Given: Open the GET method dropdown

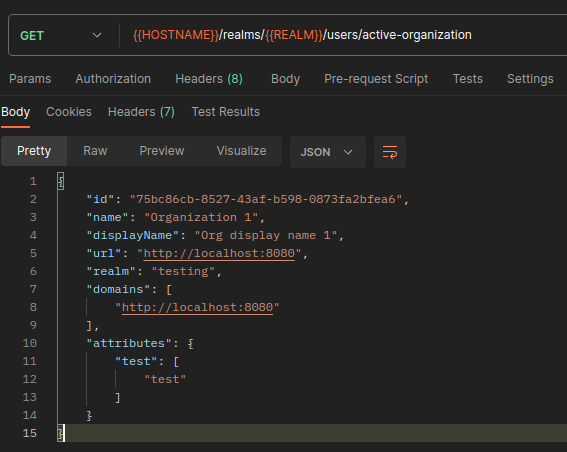Looking at the screenshot, I should 61,35.
